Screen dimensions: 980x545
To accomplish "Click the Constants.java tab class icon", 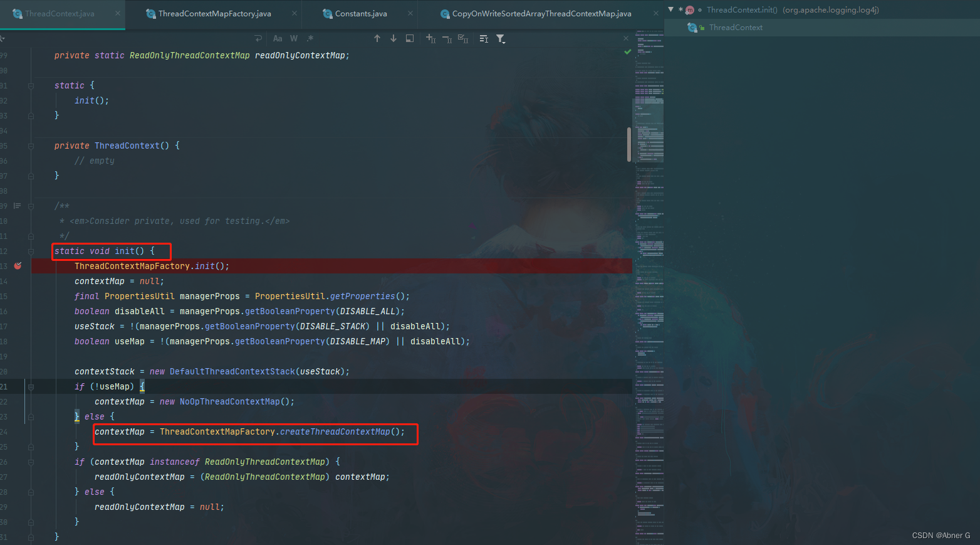I will click(x=327, y=14).
